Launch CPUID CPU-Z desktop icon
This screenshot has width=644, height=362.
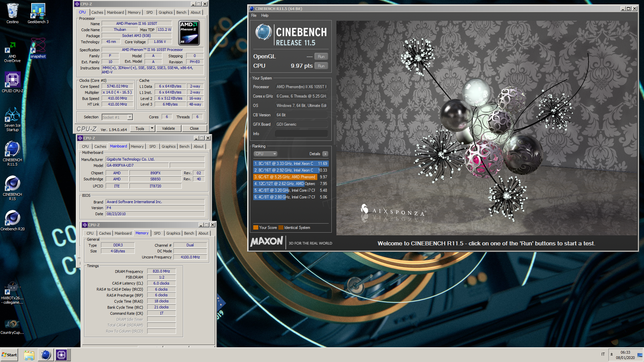(12, 82)
